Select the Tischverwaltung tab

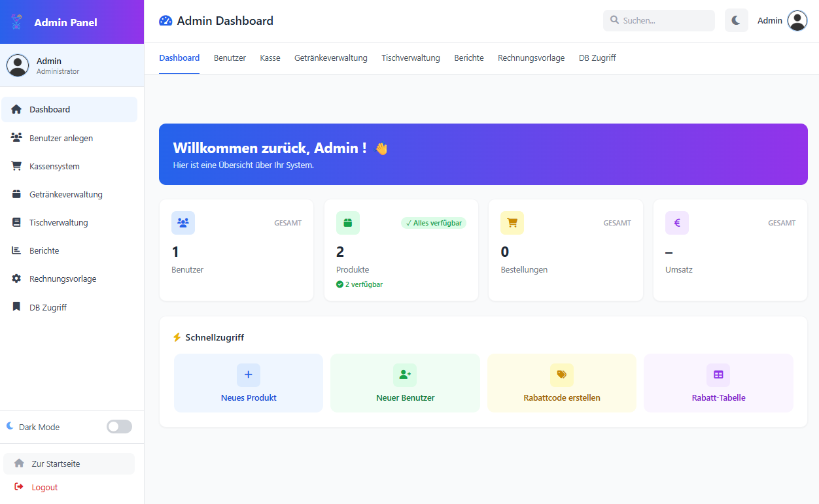pos(411,58)
